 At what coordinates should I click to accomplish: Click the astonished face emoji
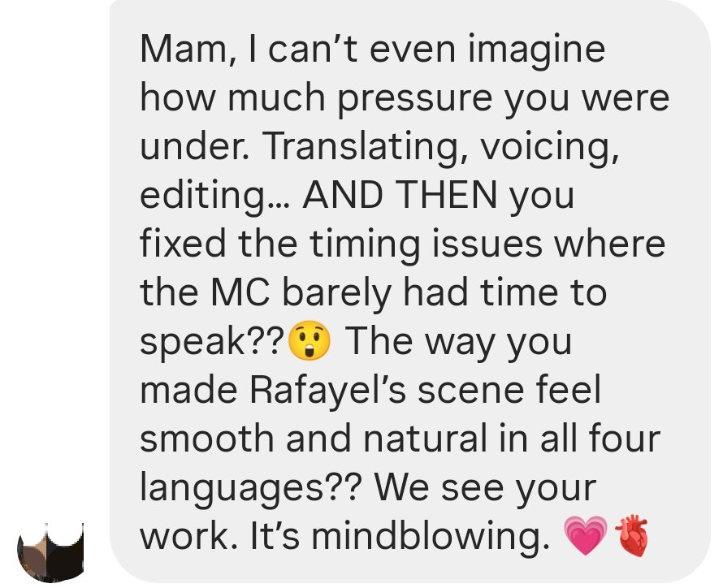click(x=309, y=340)
